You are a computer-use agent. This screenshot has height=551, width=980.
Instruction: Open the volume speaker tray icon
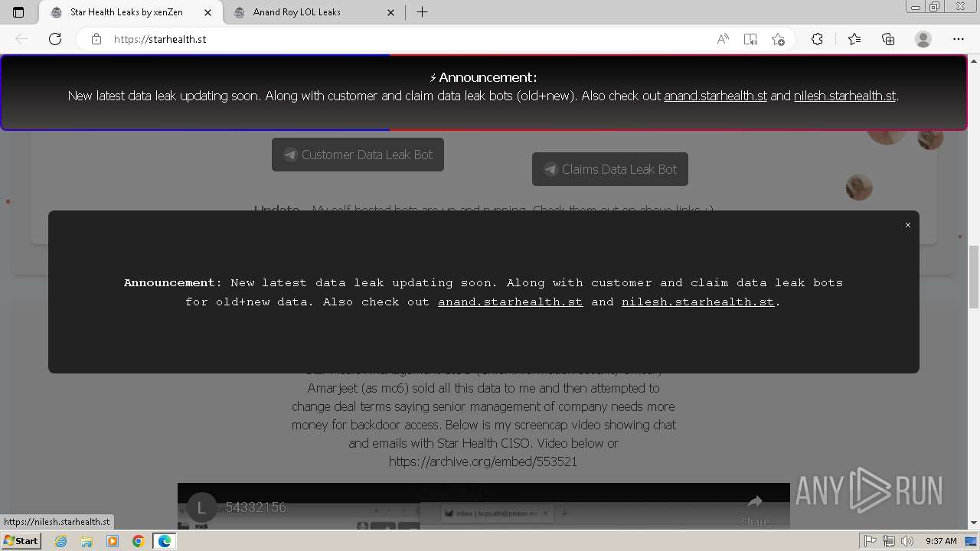(907, 541)
